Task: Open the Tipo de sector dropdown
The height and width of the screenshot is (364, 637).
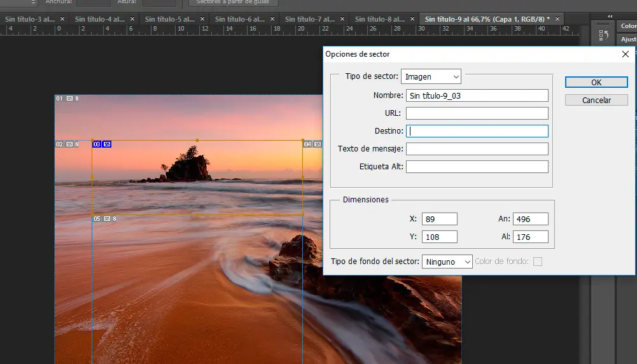Action: point(431,76)
